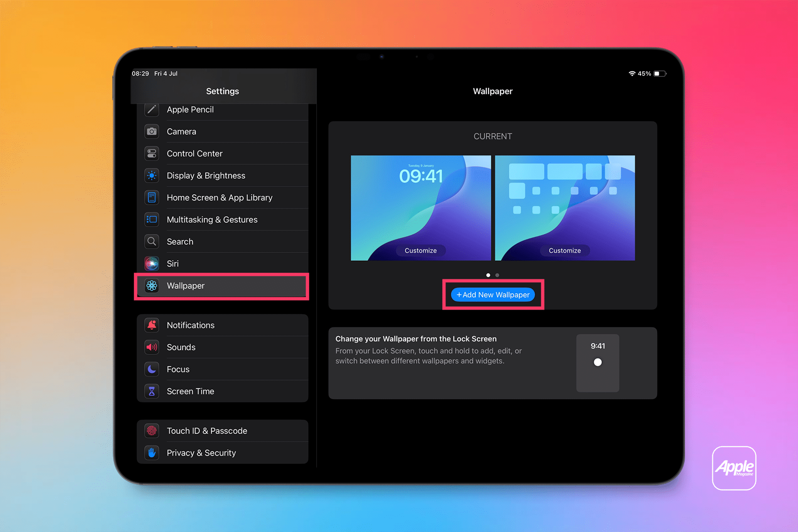
Task: Tap the Siri orb icon
Action: 152,264
